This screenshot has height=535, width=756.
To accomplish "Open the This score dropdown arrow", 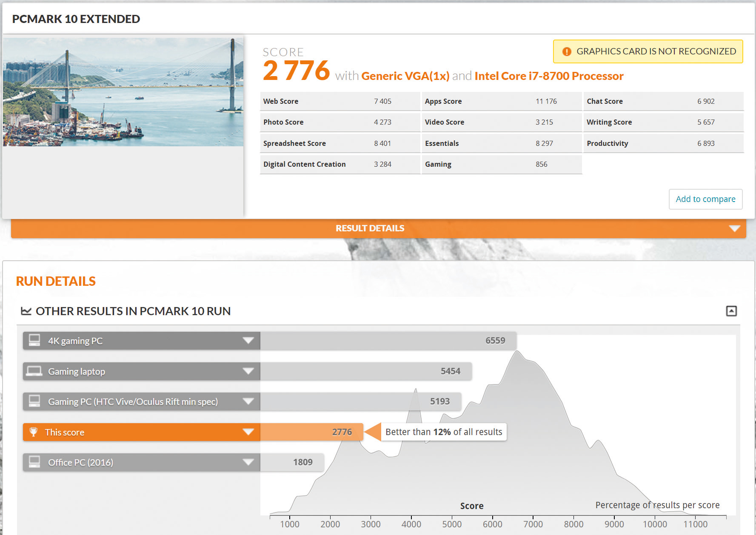I will [248, 432].
